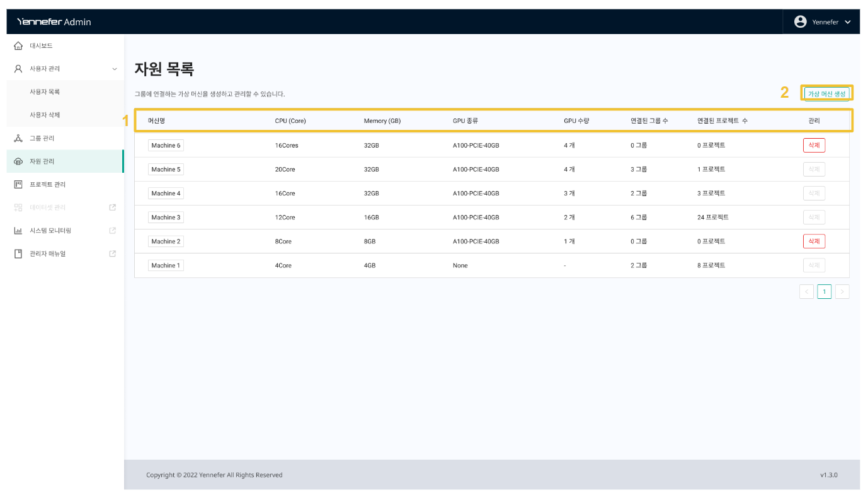The height and width of the screenshot is (500, 868).
Task: Click the Yennefer profile avatar icon
Action: point(800,21)
